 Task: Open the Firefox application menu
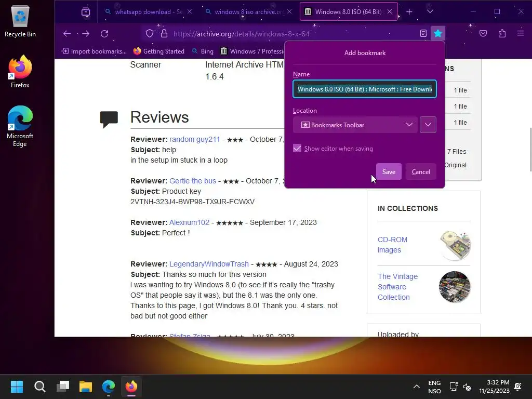(521, 34)
